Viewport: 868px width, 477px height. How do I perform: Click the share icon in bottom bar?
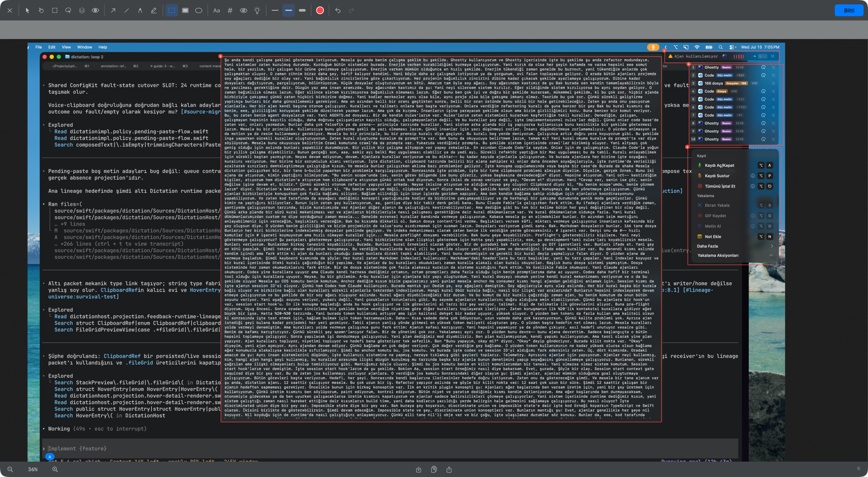449,469
